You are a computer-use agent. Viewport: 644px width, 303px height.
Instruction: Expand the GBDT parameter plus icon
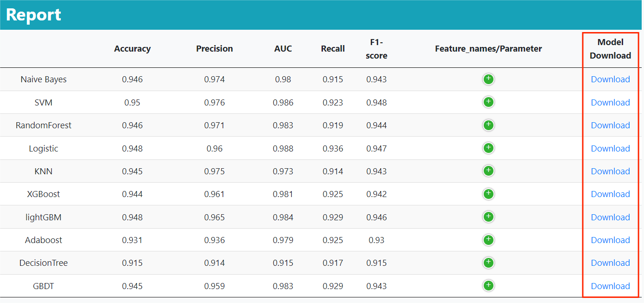[x=488, y=285]
